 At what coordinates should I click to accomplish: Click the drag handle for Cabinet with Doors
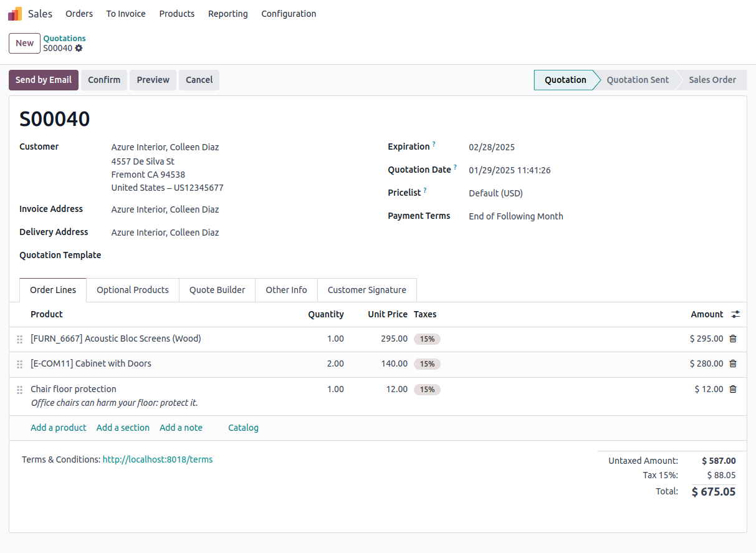(x=20, y=364)
